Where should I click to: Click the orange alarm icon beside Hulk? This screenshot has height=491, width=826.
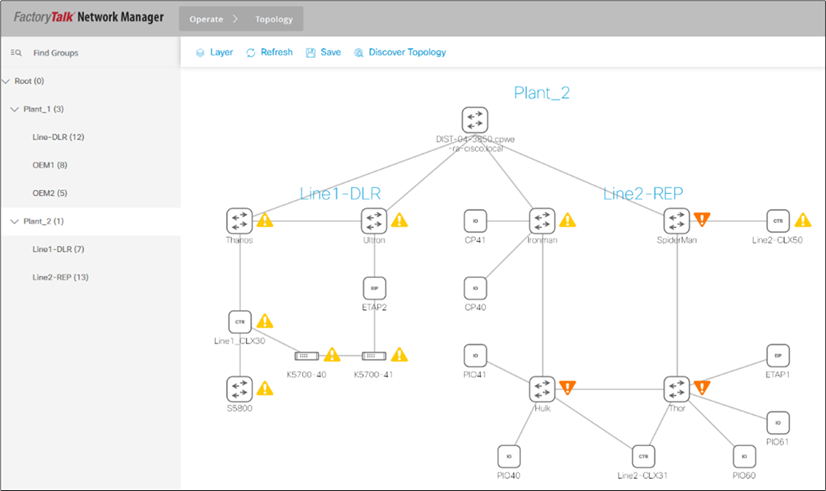click(x=567, y=387)
